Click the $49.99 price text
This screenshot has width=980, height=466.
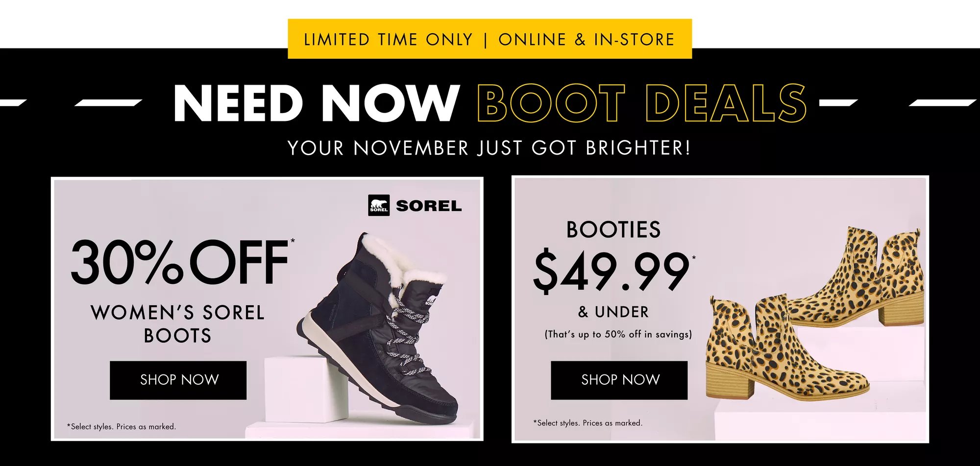tap(612, 271)
